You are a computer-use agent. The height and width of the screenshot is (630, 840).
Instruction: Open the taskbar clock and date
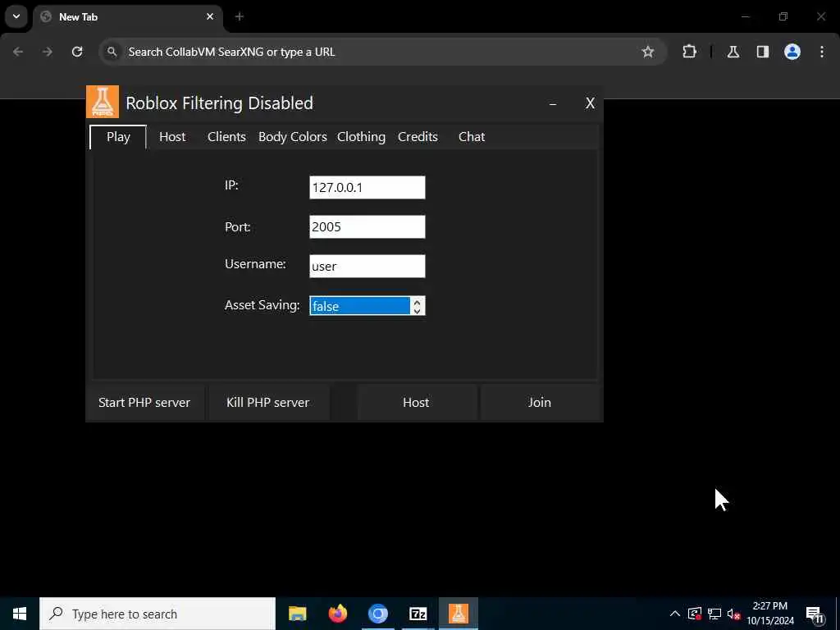pos(770,614)
